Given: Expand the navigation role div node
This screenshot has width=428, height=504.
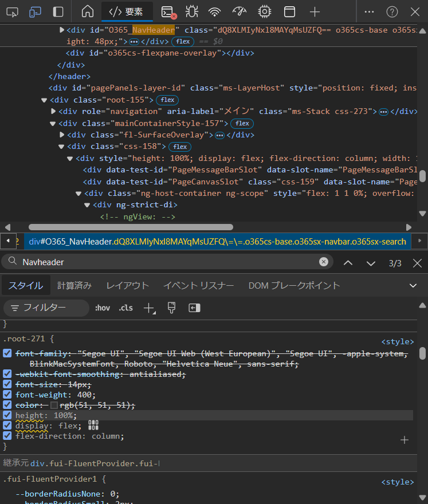Looking at the screenshot, I should pos(54,111).
